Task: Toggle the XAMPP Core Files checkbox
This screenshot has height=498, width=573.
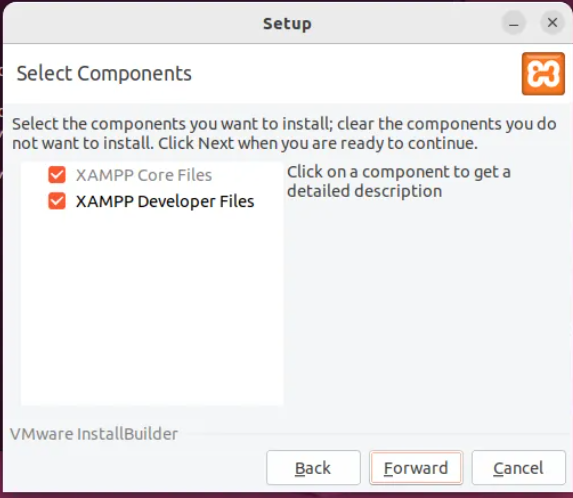Action: tap(57, 175)
